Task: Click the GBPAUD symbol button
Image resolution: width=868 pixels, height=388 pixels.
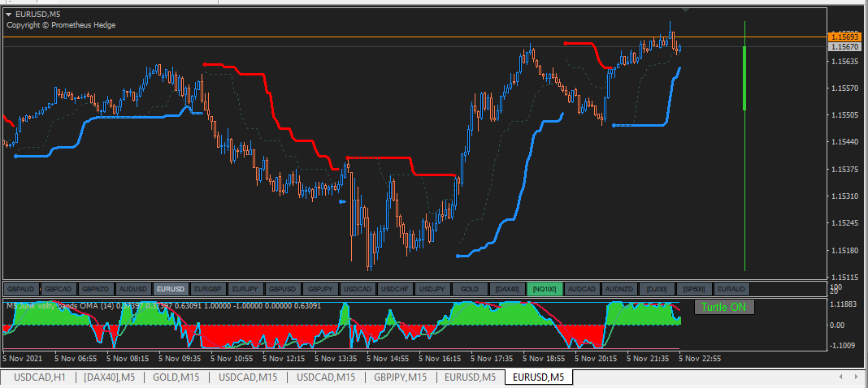Action: [21, 289]
